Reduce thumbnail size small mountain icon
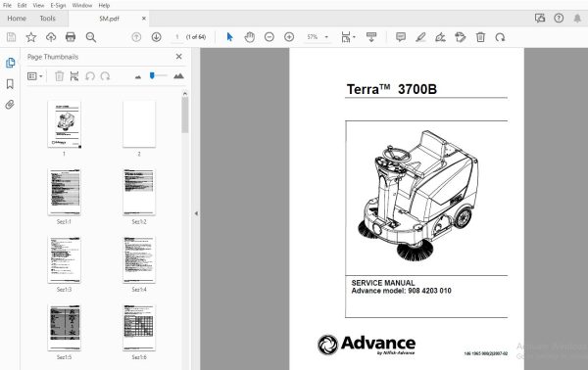The height and width of the screenshot is (370, 588). (138, 76)
